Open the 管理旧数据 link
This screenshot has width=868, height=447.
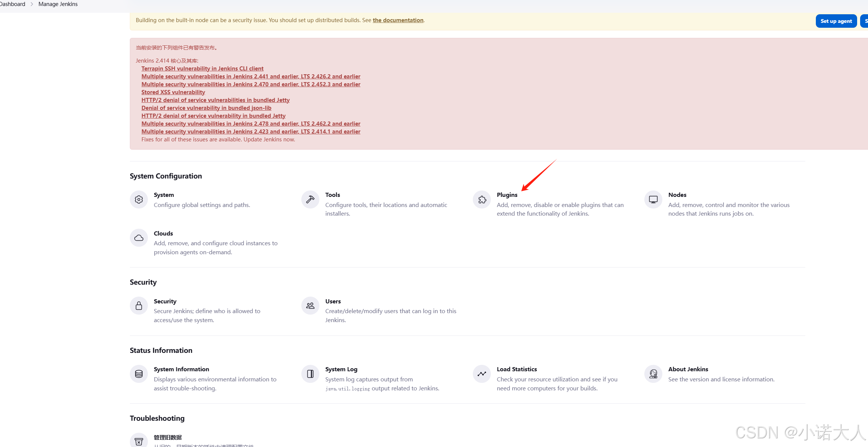(168, 437)
